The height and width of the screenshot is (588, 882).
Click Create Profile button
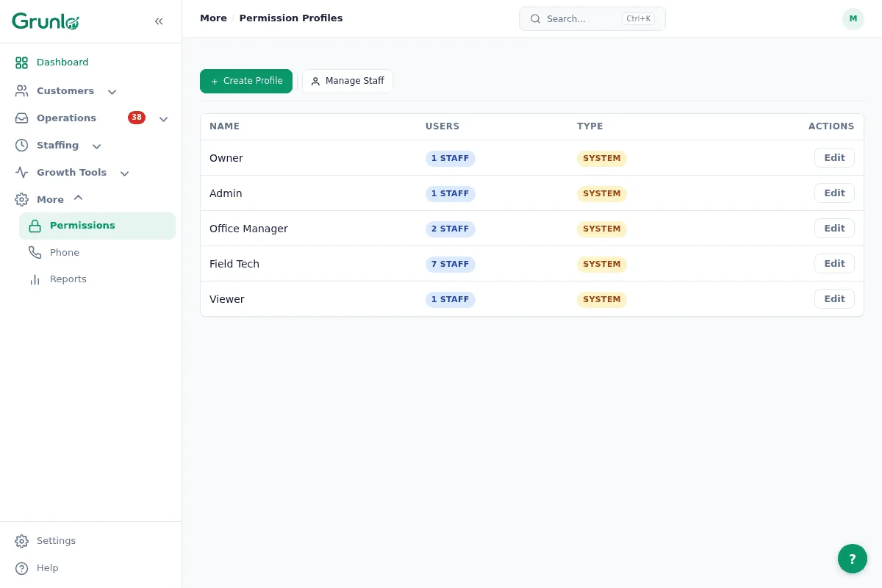(x=246, y=81)
